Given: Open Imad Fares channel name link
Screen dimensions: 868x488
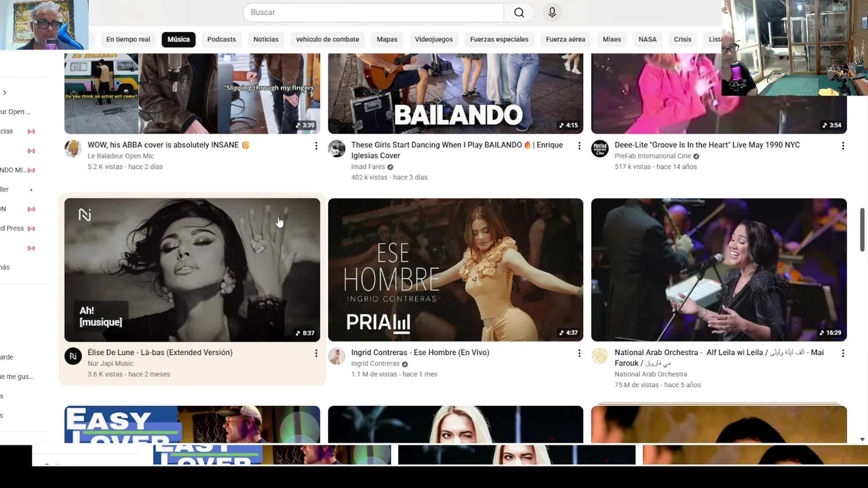Looking at the screenshot, I should point(368,167).
